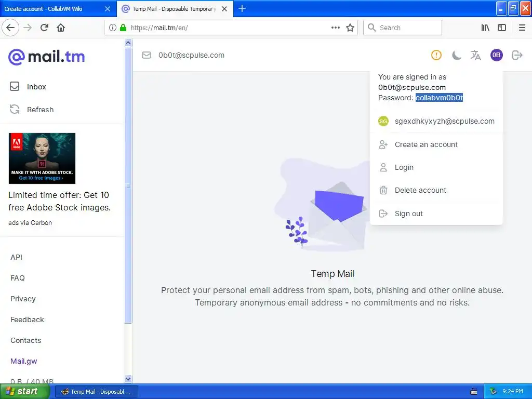Image resolution: width=532 pixels, height=399 pixels.
Task: Close the Create account CollabVM Wiki tab
Action: pos(108,9)
